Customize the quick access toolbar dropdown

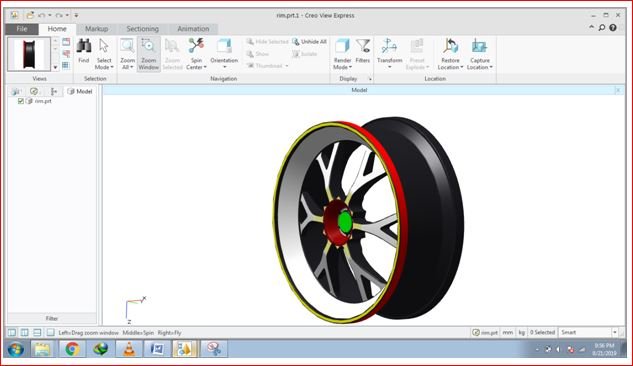pyautogui.click(x=76, y=15)
